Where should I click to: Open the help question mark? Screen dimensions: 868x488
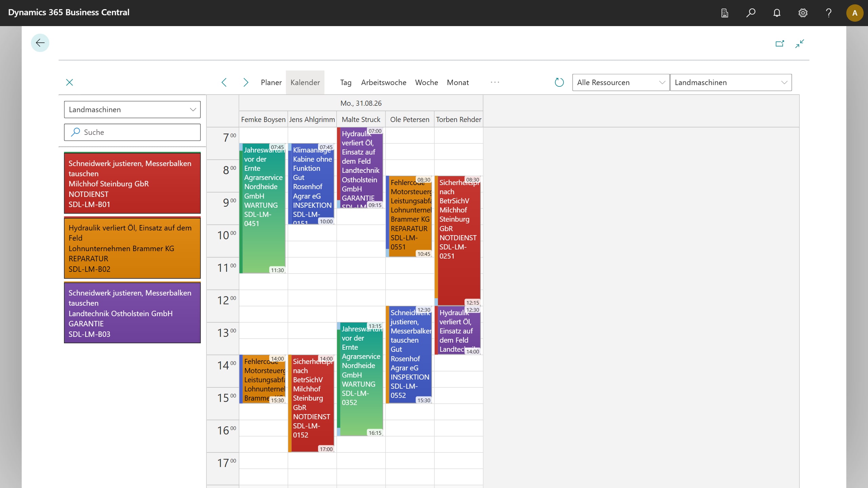(x=829, y=13)
